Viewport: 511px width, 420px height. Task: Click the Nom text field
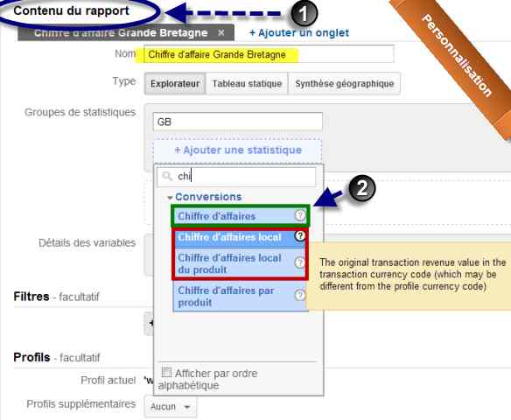[269, 54]
